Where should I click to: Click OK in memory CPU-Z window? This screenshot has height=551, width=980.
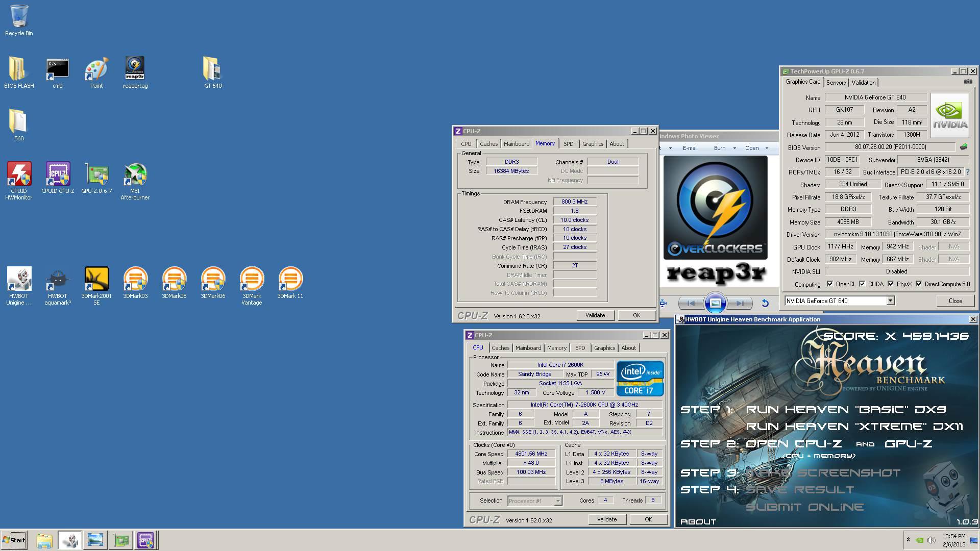point(636,315)
